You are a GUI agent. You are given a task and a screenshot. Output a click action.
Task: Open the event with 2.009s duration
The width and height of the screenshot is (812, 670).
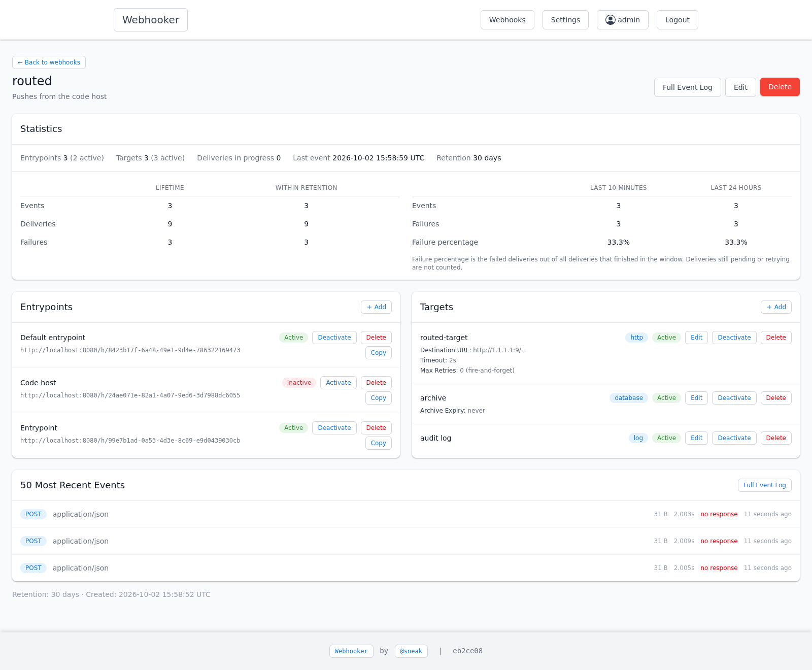point(406,541)
